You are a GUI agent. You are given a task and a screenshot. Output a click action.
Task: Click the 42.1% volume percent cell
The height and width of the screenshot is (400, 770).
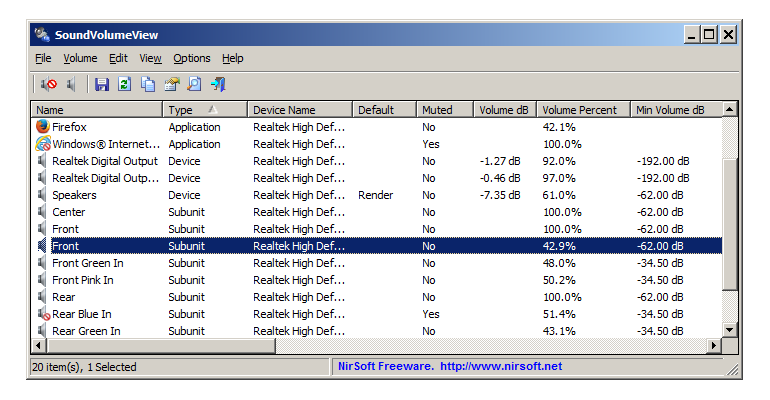559,127
